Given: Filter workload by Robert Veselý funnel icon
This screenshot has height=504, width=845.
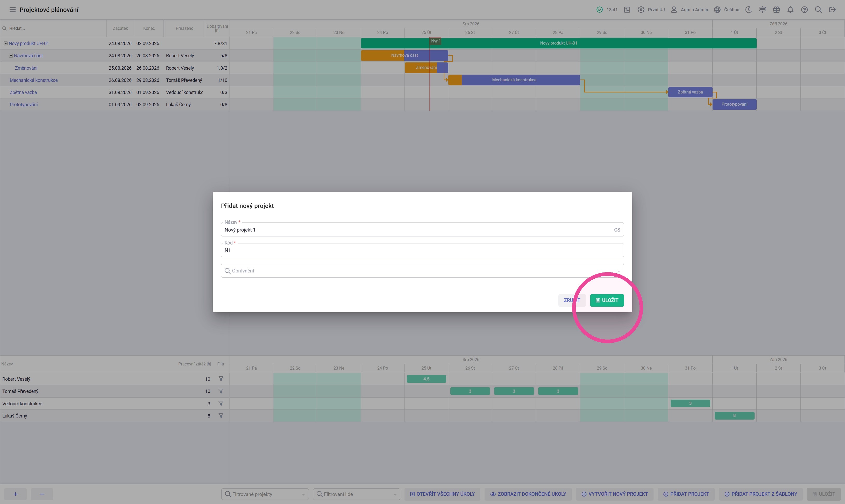Looking at the screenshot, I should (221, 379).
